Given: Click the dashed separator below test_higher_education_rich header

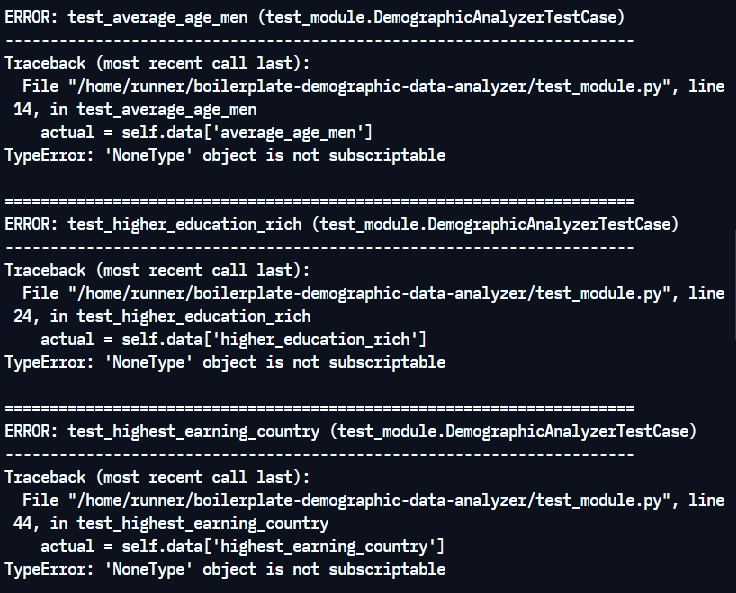Looking at the screenshot, I should point(319,247).
